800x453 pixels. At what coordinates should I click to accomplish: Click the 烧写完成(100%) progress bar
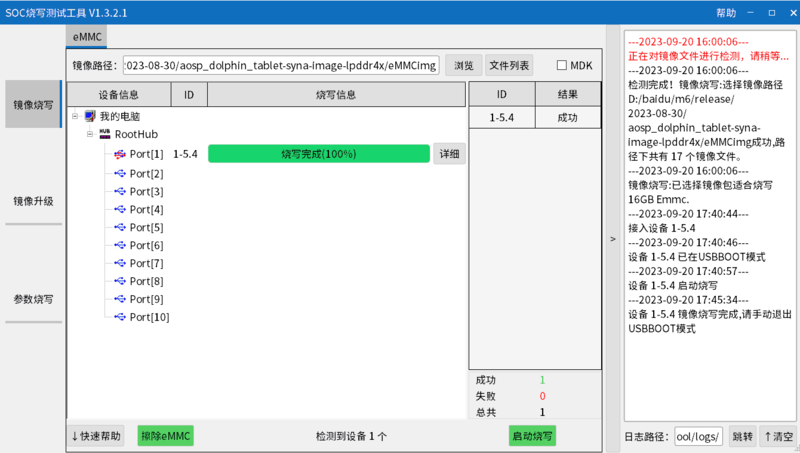coord(319,154)
